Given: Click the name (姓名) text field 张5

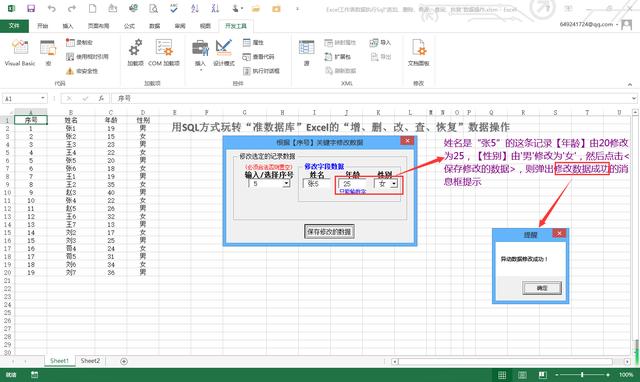Looking at the screenshot, I should point(317,184).
